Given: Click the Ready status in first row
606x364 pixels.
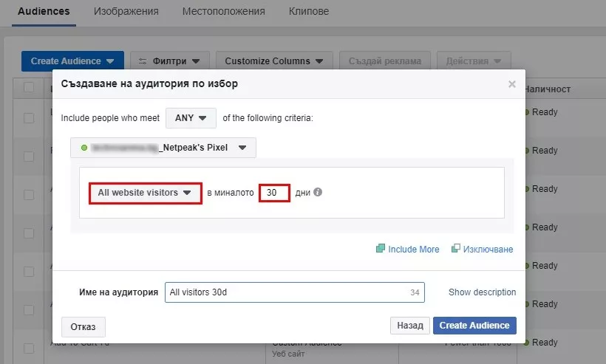Looking at the screenshot, I should point(545,112).
